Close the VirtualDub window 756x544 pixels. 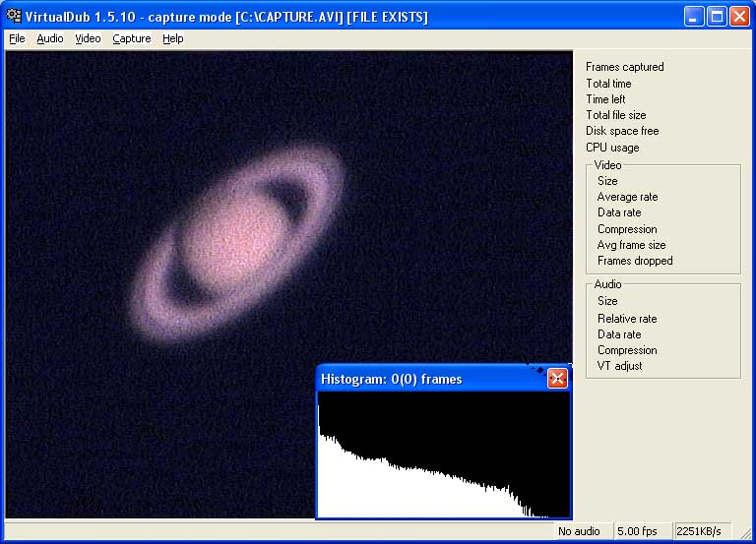[739, 17]
